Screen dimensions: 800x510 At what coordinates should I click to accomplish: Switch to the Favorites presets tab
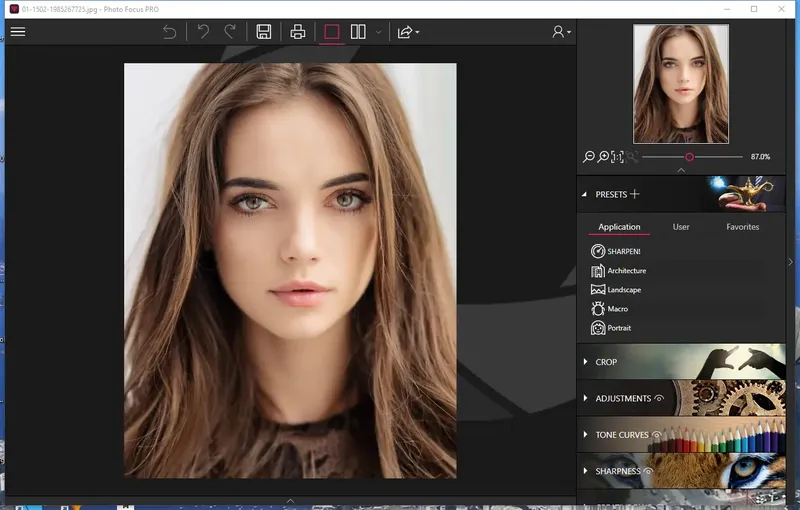742,227
